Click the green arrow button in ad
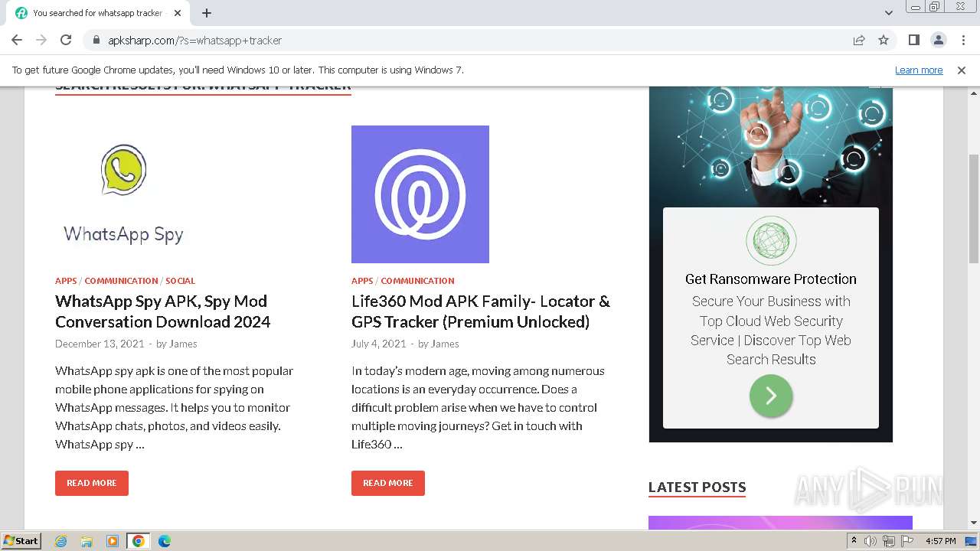Screen dimensions: 980x551 pos(771,396)
